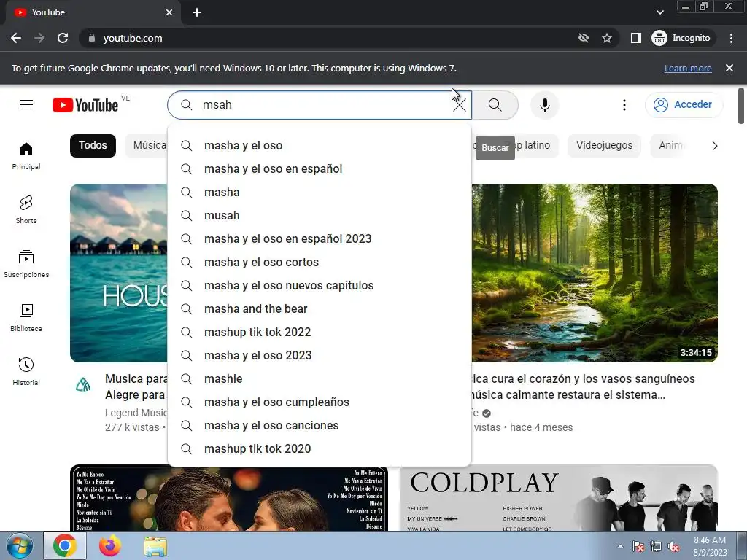Choose 'mashup tik tok 2022' suggestion
This screenshot has height=560, width=747.
click(320, 332)
